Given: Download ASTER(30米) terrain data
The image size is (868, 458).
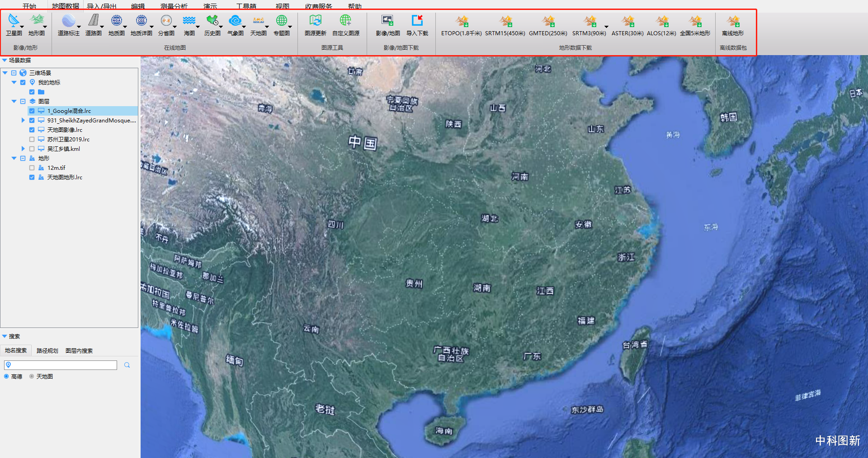Looking at the screenshot, I should pyautogui.click(x=627, y=21).
